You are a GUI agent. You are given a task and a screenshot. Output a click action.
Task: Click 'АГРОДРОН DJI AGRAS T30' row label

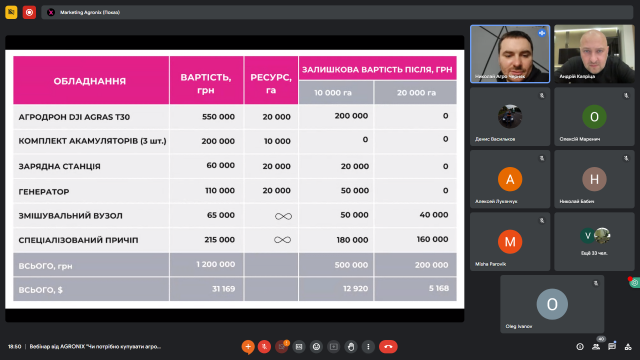(x=74, y=117)
